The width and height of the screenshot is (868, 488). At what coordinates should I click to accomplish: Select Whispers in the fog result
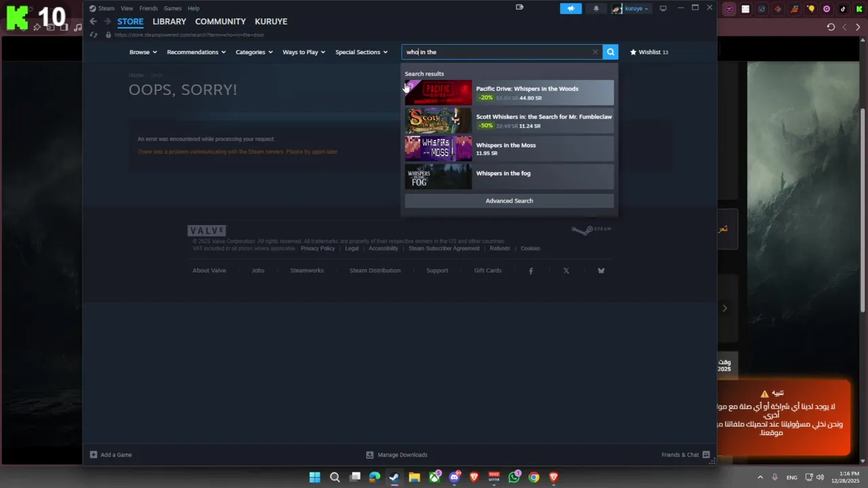click(x=509, y=176)
